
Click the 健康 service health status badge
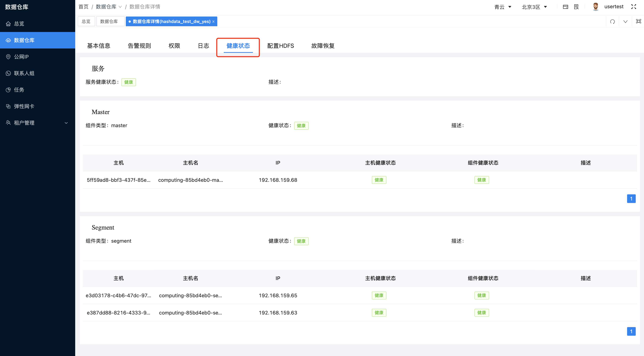click(128, 82)
